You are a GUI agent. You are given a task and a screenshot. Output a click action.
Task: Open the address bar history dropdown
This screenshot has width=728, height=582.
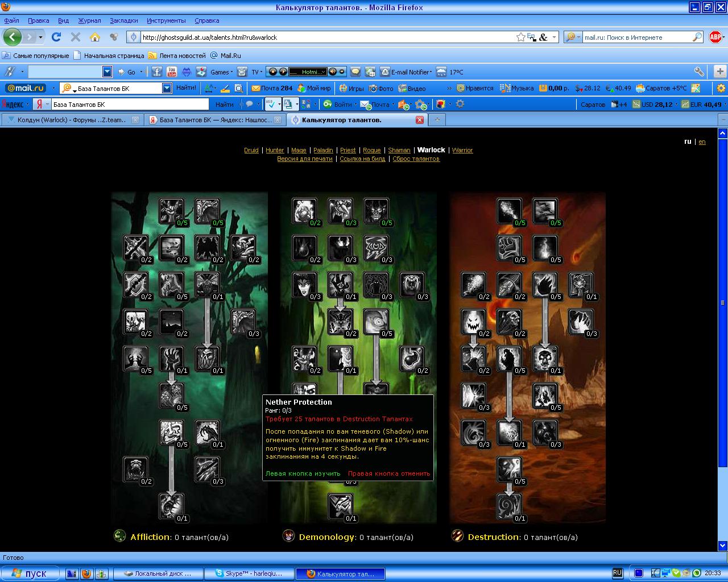tap(554, 37)
